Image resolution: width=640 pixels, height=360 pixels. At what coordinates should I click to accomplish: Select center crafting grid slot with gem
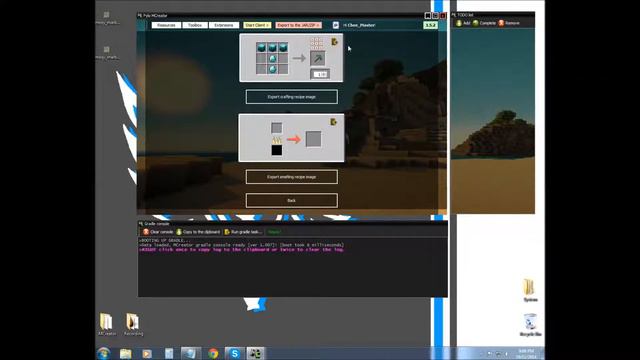point(272,59)
